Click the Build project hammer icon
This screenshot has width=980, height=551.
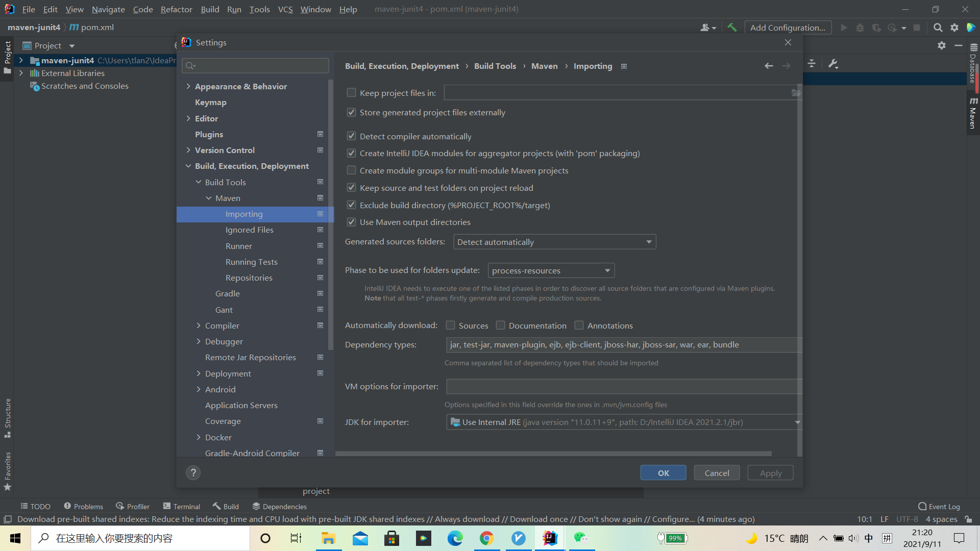[x=732, y=28]
